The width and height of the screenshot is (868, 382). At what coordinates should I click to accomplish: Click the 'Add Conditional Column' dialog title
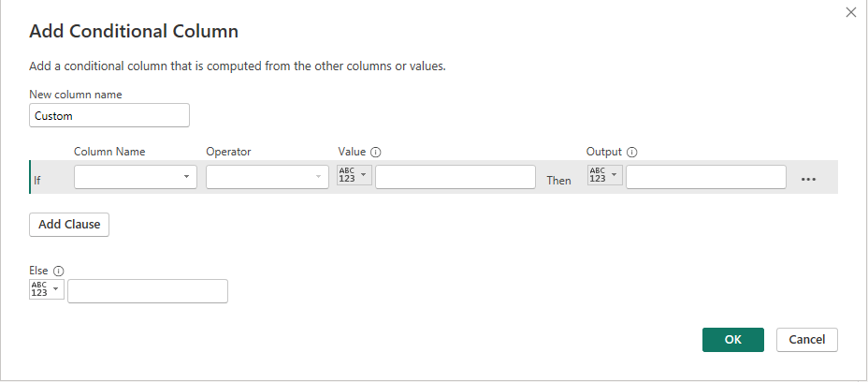click(x=134, y=32)
